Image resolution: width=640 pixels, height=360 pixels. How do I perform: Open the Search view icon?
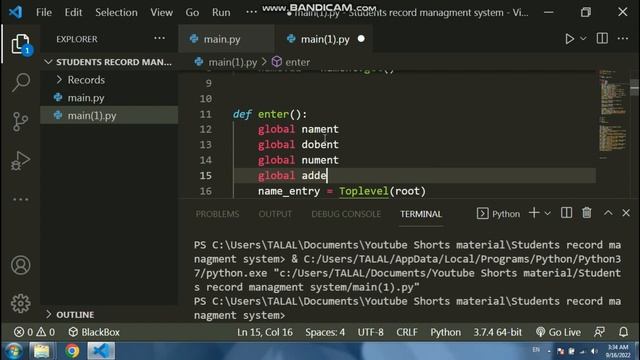click(x=20, y=82)
